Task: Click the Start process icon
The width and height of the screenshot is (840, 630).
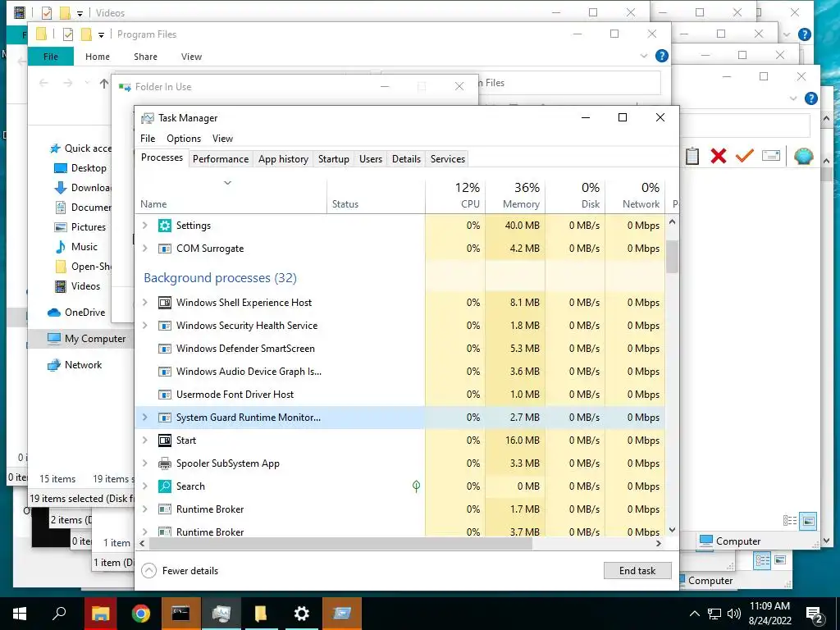Action: [x=164, y=441]
